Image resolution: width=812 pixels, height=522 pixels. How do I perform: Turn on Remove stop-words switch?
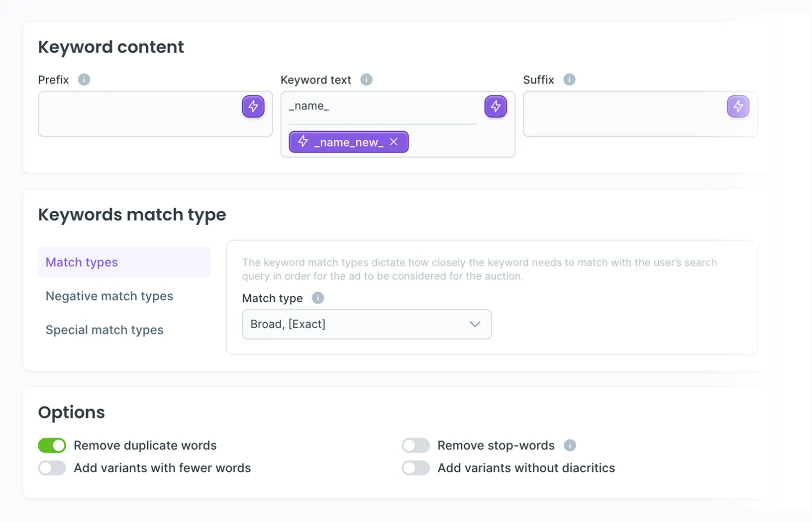tap(416, 445)
